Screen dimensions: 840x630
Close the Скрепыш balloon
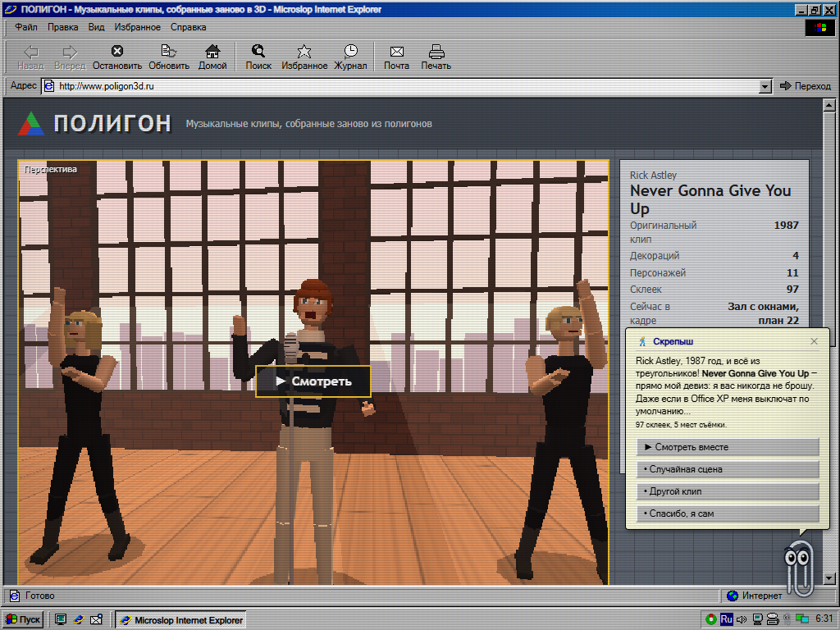(815, 341)
